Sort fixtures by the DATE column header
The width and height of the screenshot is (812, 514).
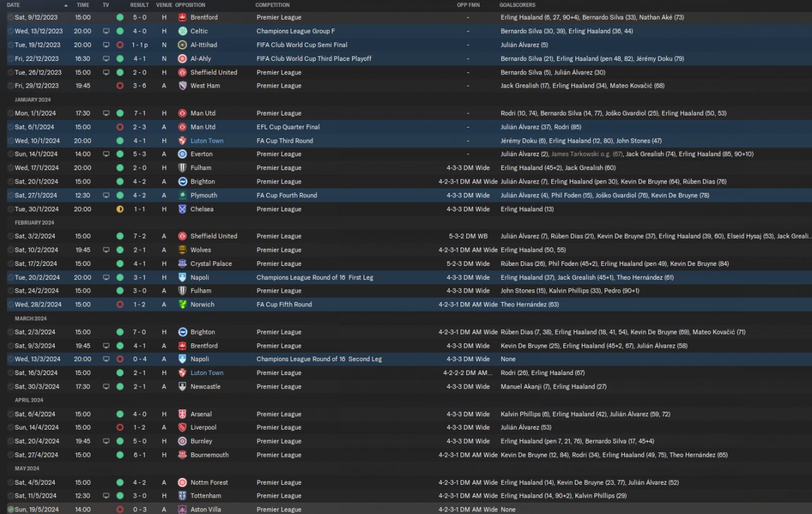point(13,5)
